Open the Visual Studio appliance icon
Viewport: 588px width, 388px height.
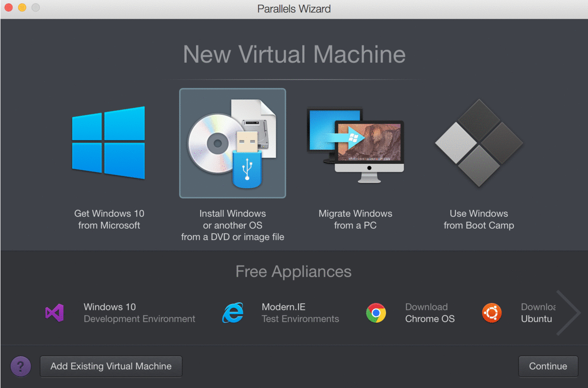(54, 313)
